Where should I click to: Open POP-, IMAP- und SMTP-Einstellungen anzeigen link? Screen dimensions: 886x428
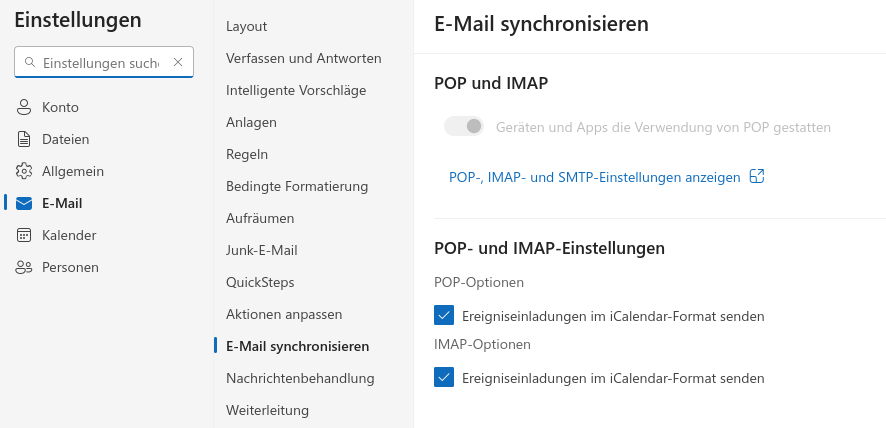pyautogui.click(x=594, y=177)
